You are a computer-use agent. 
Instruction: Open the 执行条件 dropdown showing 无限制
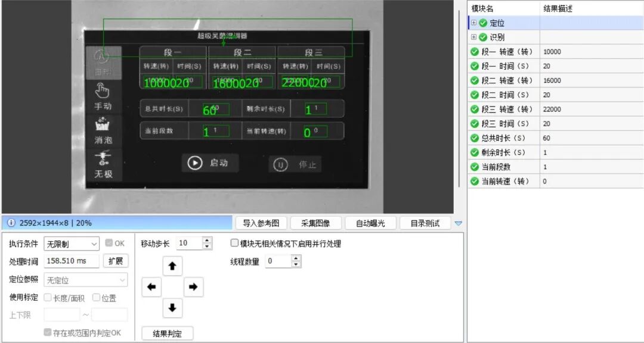click(72, 244)
